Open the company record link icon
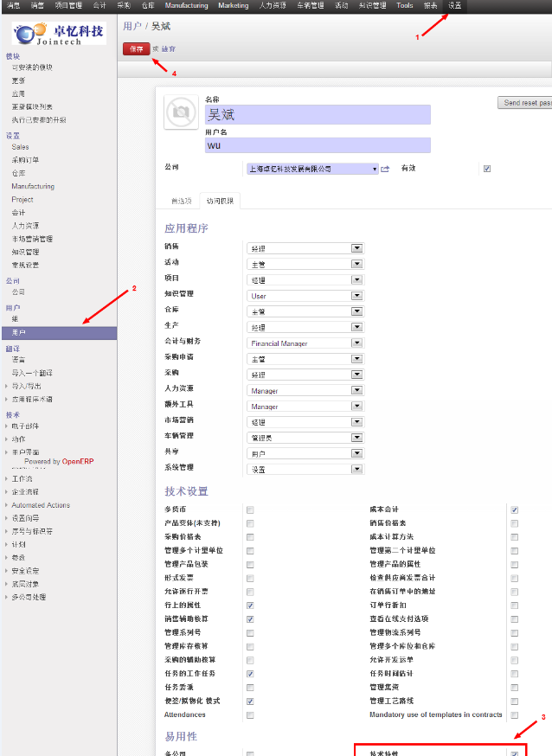The width and height of the screenshot is (552, 756). (x=385, y=169)
